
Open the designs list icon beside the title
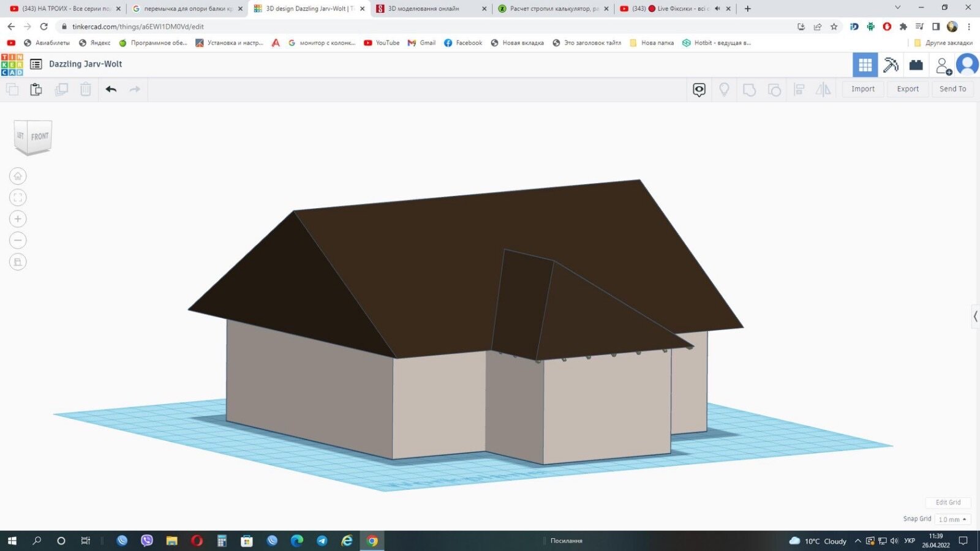tap(36, 64)
